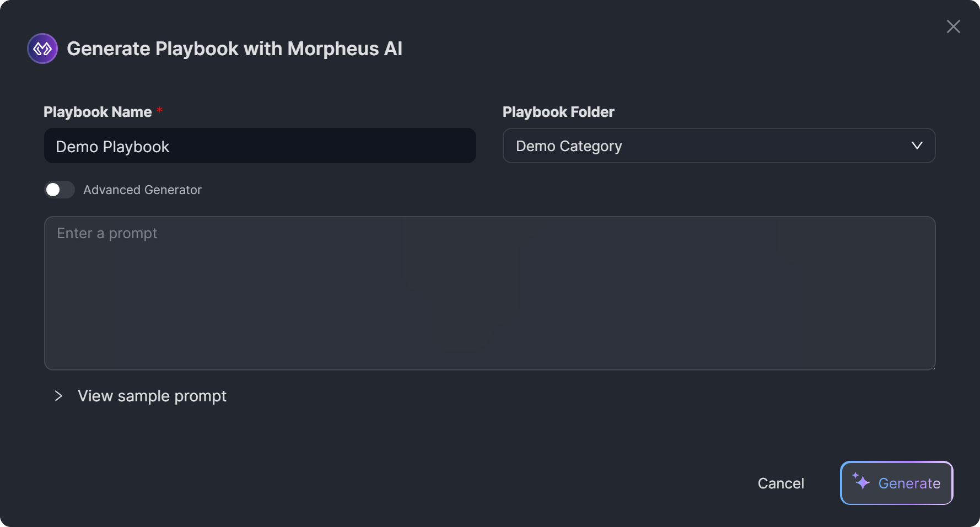Click the "Demo Playbook" text in name field
The width and height of the screenshot is (980, 527).
coord(112,147)
